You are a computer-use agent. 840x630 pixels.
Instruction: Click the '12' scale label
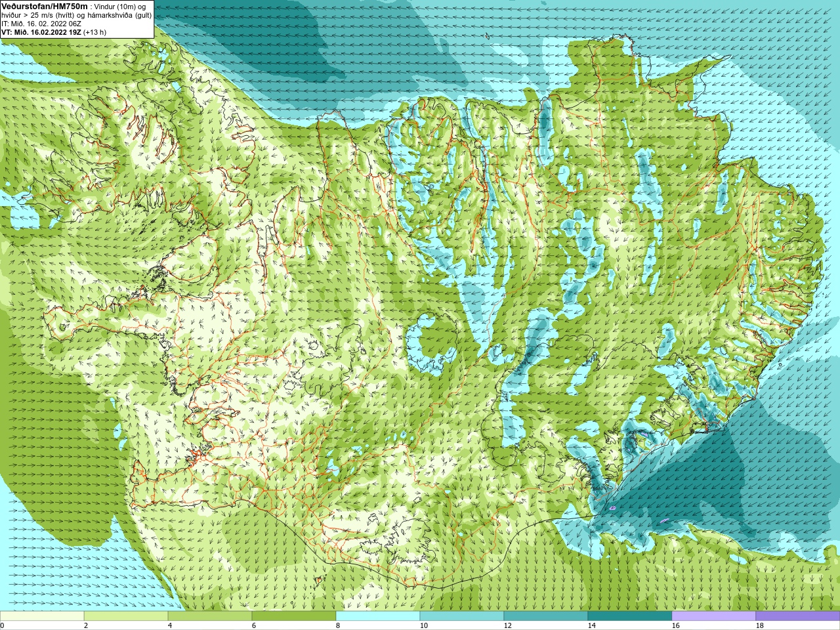coord(508,625)
